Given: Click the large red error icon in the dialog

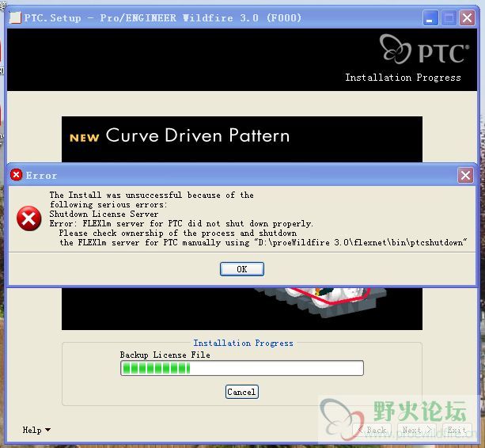Looking at the screenshot, I should (28, 218).
